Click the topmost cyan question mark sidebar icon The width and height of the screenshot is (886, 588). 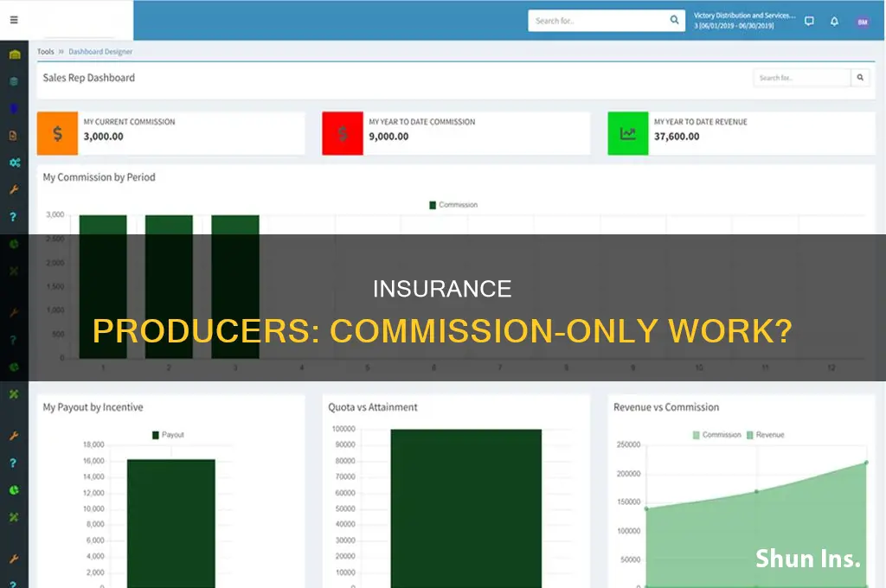[13, 217]
